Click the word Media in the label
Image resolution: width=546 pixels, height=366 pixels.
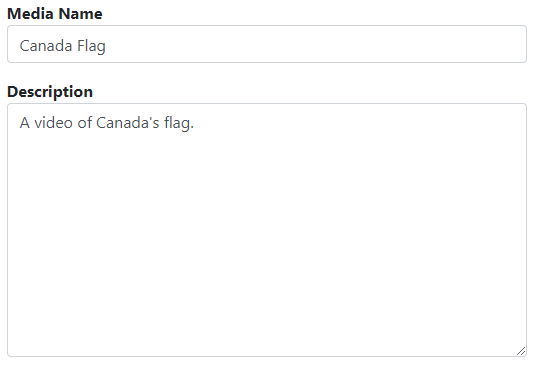coord(30,14)
